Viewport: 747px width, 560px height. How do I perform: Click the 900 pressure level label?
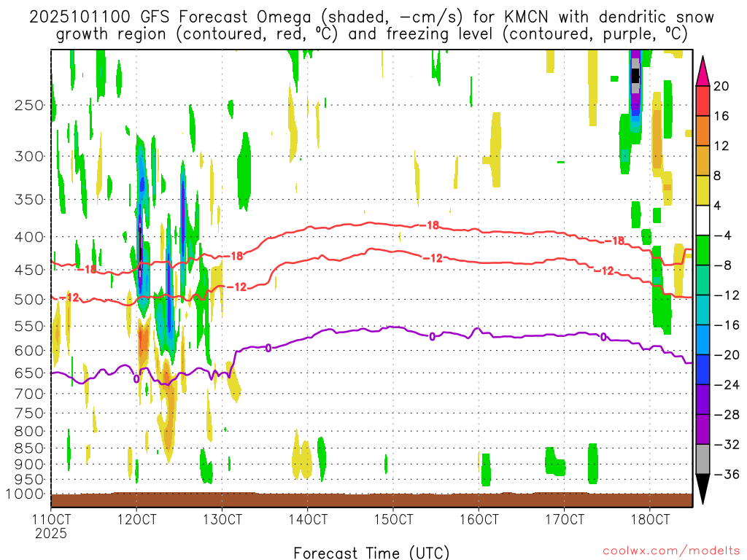click(29, 464)
